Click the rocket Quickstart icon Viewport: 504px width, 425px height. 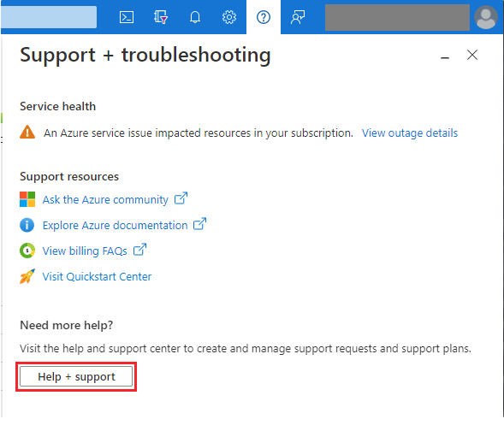(x=27, y=276)
